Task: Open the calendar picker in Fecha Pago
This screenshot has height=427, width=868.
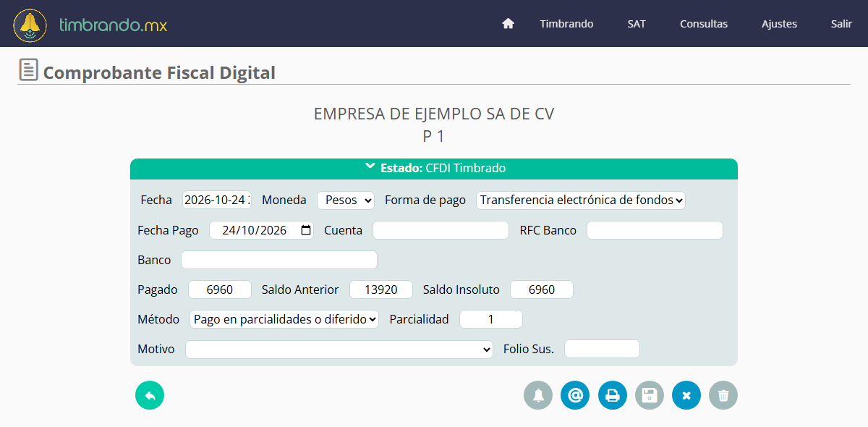Action: 305,230
